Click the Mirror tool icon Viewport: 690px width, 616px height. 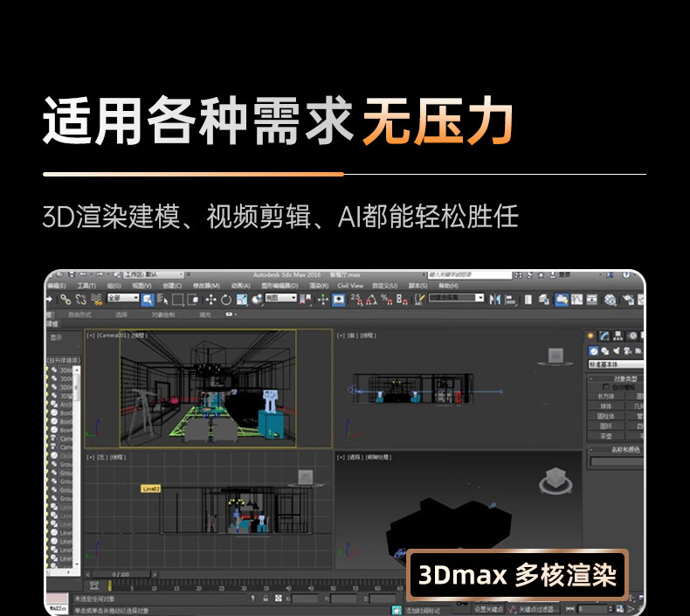(x=495, y=299)
